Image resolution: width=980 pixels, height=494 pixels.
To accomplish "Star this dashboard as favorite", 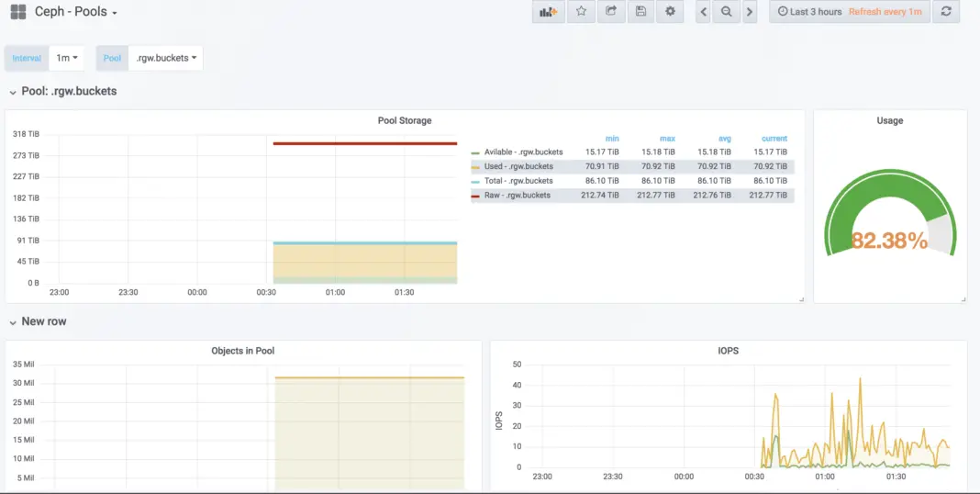I will click(580, 12).
